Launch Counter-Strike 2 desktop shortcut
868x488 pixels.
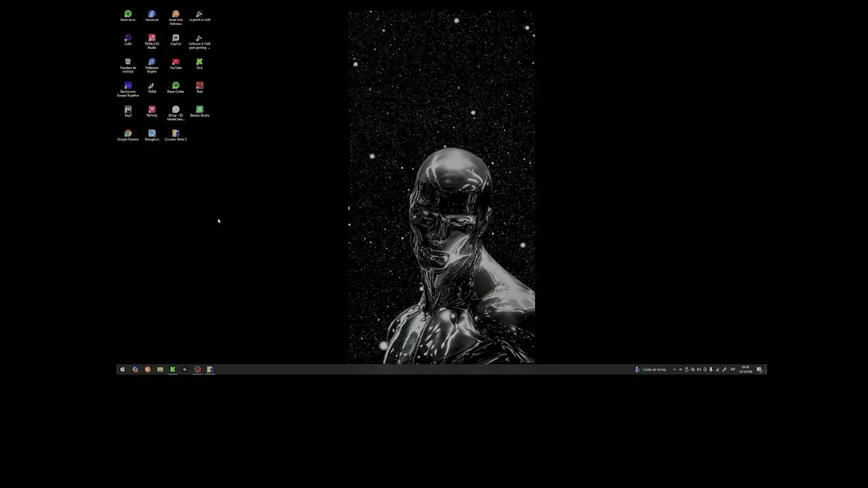pos(176,135)
